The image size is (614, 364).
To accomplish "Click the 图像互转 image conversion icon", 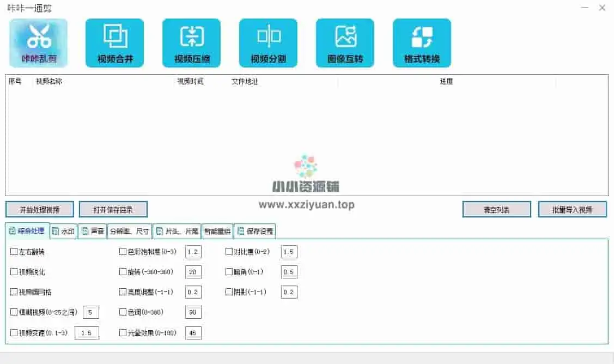I will point(345,43).
